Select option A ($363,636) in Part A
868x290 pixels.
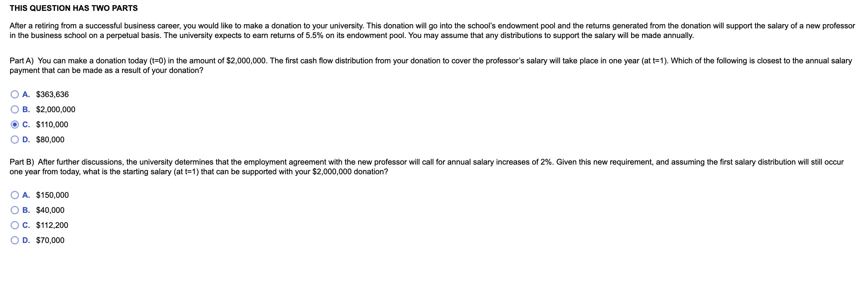tap(14, 95)
